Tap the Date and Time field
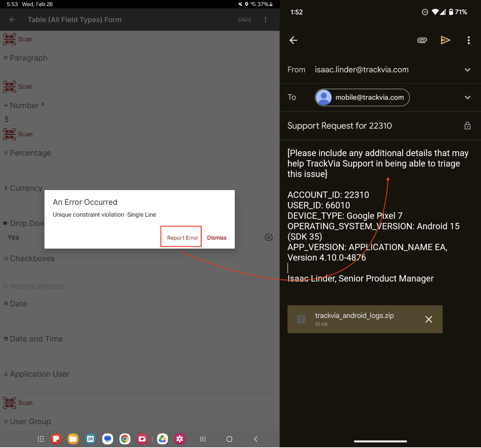The width and height of the screenshot is (481, 448). [x=132, y=347]
